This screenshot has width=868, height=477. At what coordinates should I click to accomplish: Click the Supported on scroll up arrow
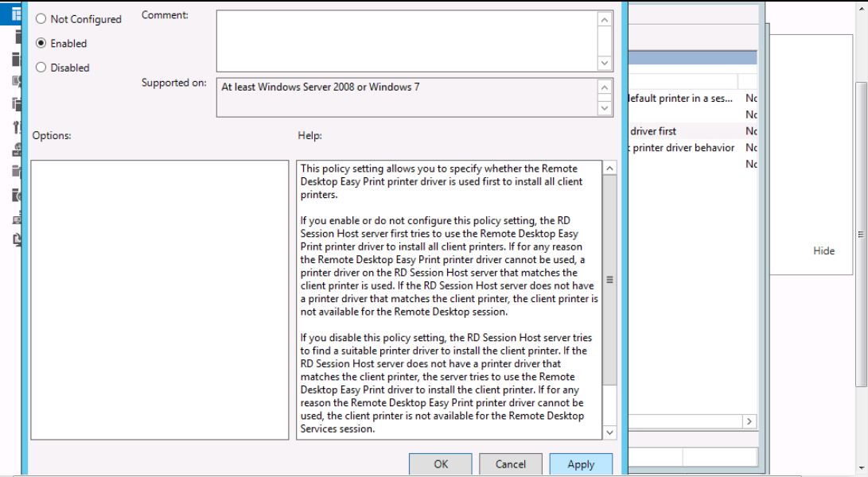[x=605, y=87]
